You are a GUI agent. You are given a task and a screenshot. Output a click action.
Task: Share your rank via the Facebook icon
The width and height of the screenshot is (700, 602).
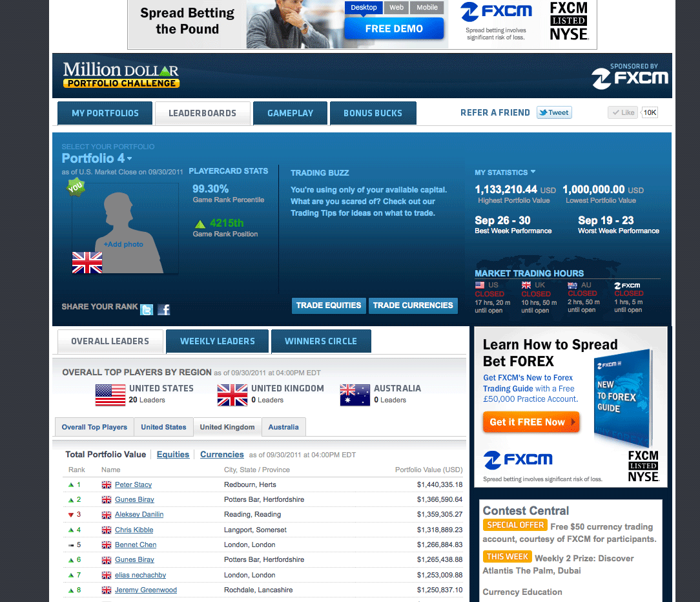coord(164,309)
